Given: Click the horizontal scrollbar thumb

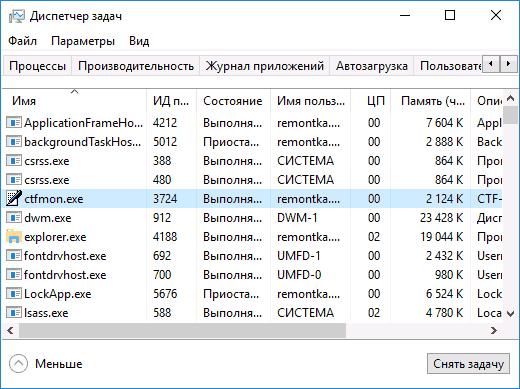Looking at the screenshot, I should point(182,330).
